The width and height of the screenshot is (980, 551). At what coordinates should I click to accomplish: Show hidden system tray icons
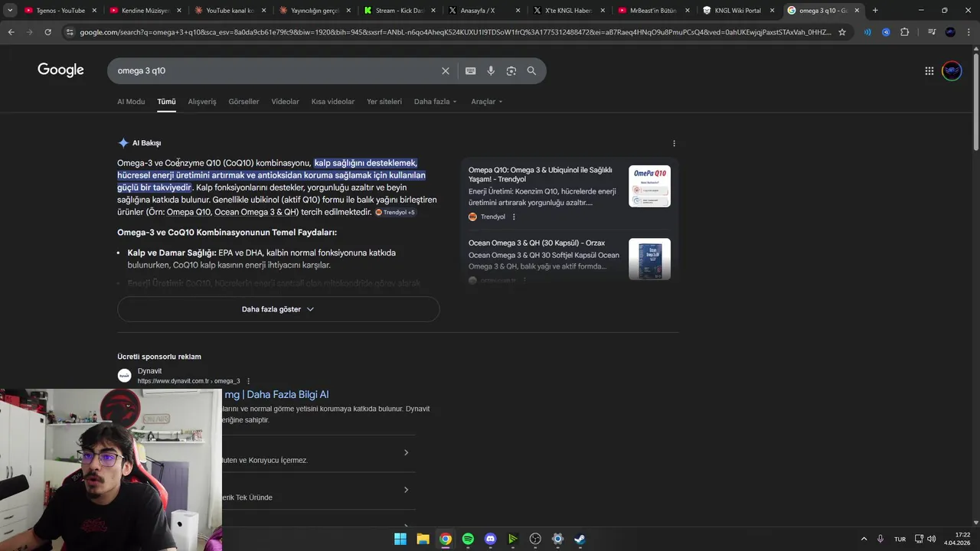coord(864,539)
